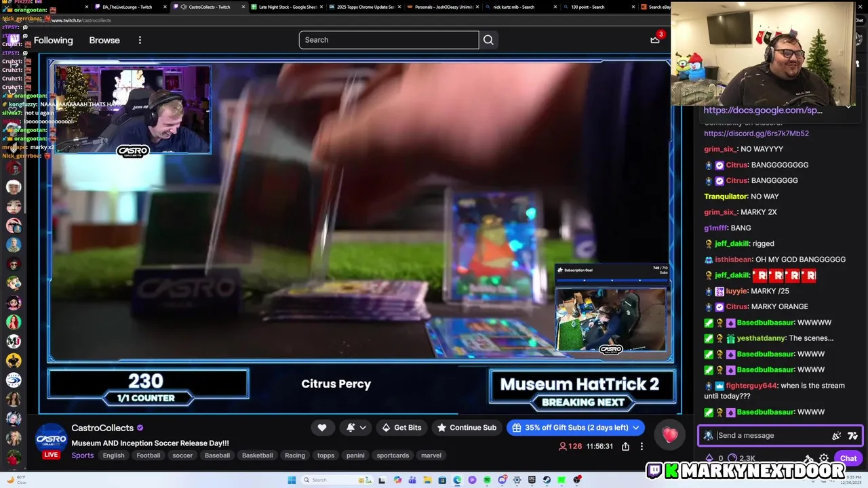Click the share stream icon

coord(625,446)
